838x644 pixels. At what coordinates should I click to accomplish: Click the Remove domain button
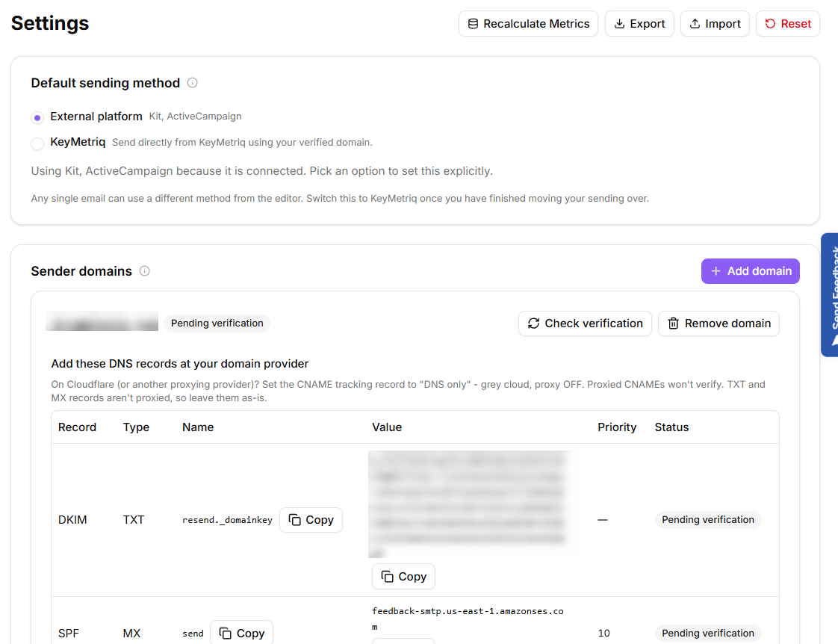click(718, 323)
